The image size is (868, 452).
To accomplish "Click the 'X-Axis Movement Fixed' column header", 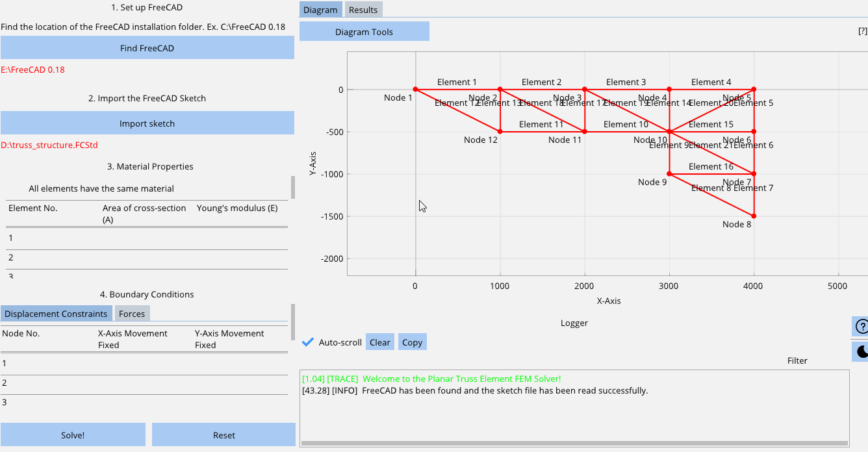I will (x=133, y=339).
